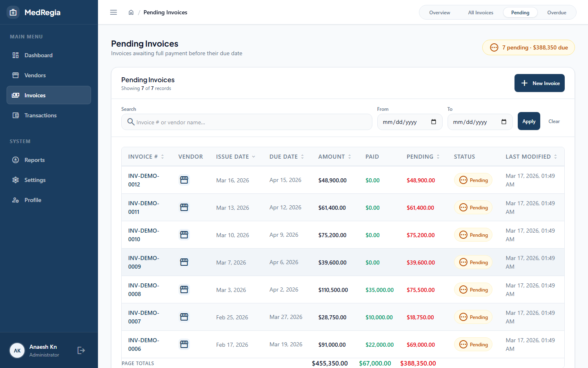Sort by Issue Date column
The width and height of the screenshot is (588, 368).
[236, 157]
